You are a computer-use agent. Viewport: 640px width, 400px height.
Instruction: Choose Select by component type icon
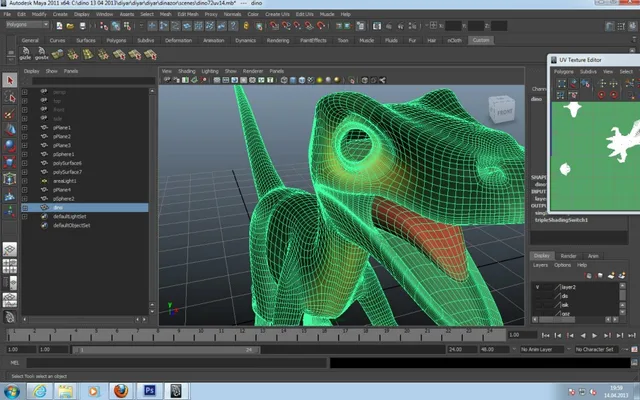click(x=127, y=26)
